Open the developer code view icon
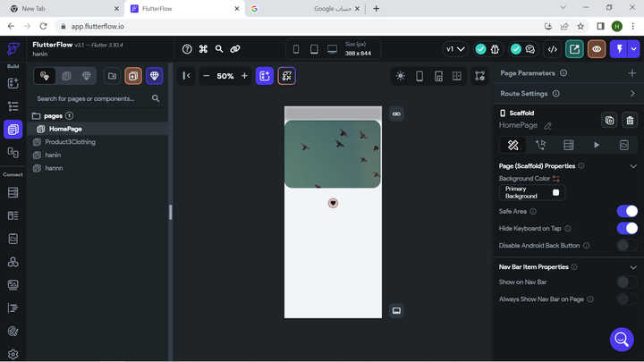This screenshot has height=362, width=644. click(553, 49)
